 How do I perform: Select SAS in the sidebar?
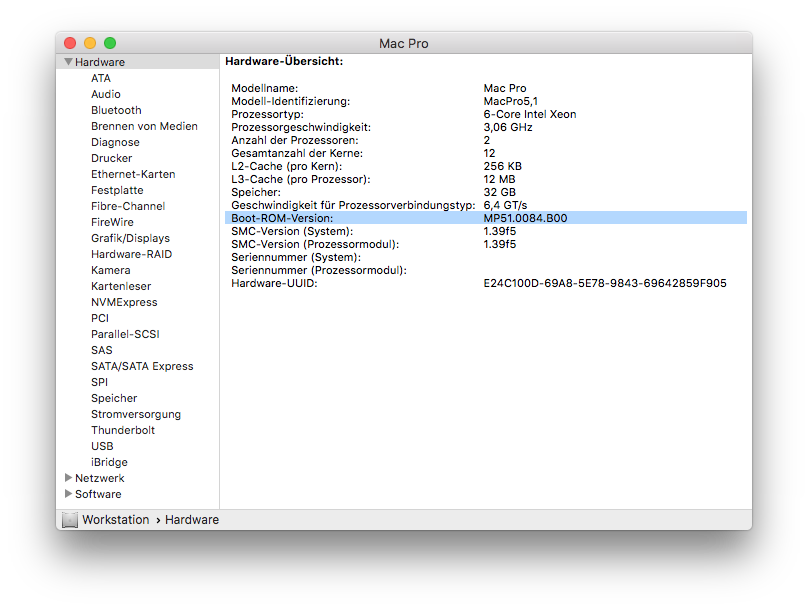pos(102,350)
